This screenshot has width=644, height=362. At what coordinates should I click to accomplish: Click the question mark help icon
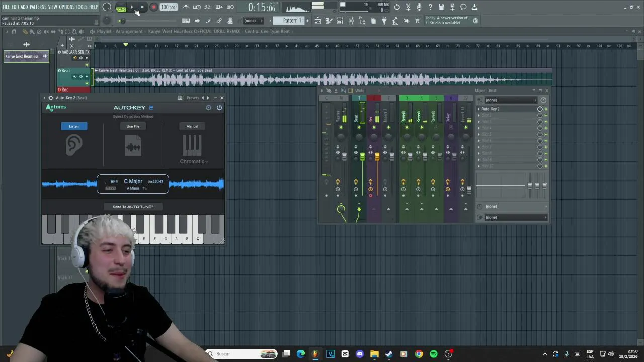point(430,7)
